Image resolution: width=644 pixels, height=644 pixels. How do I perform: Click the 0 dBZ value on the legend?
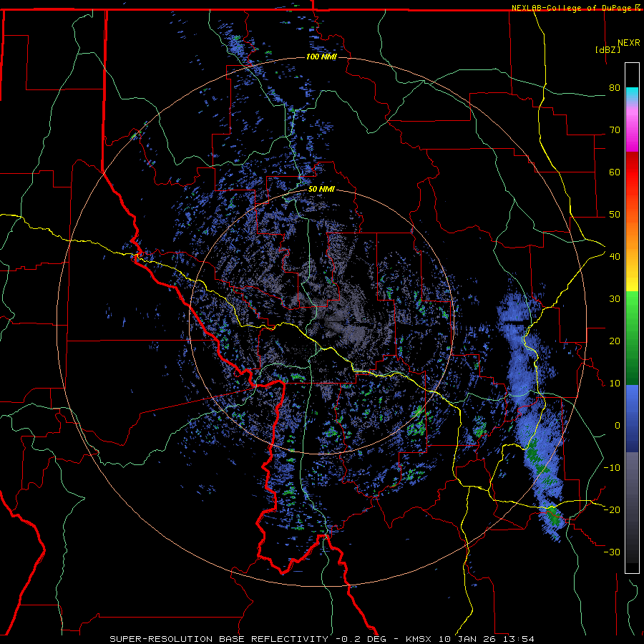tap(617, 426)
